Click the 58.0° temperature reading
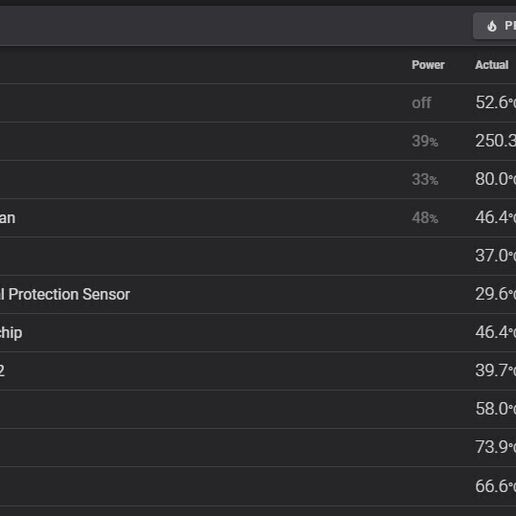 495,409
